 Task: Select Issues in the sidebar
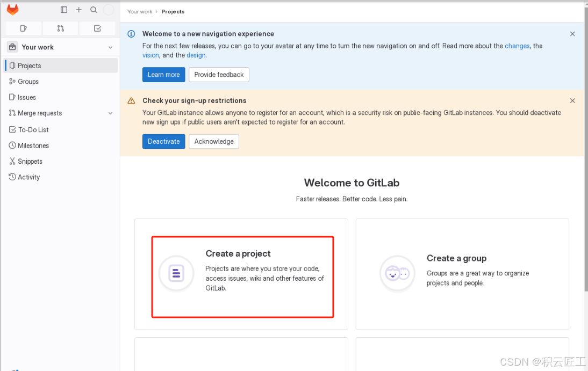(61, 97)
